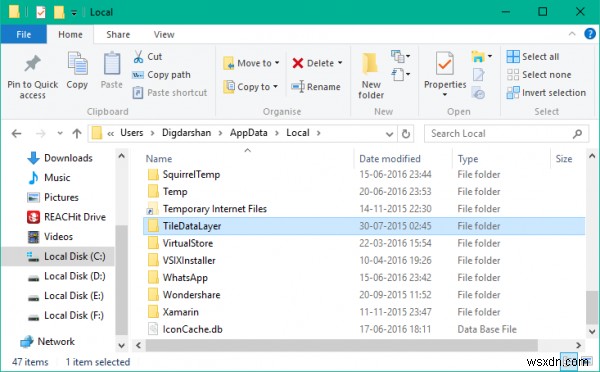Select Music in navigation pane
Image resolution: width=600 pixels, height=372 pixels.
57,178
